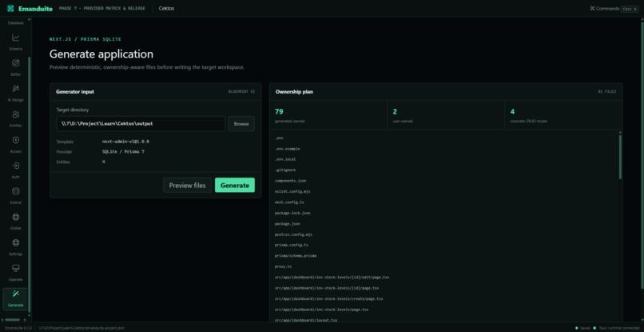This screenshot has height=332, width=644.
Task: Open the AI Design section
Action: [16, 94]
